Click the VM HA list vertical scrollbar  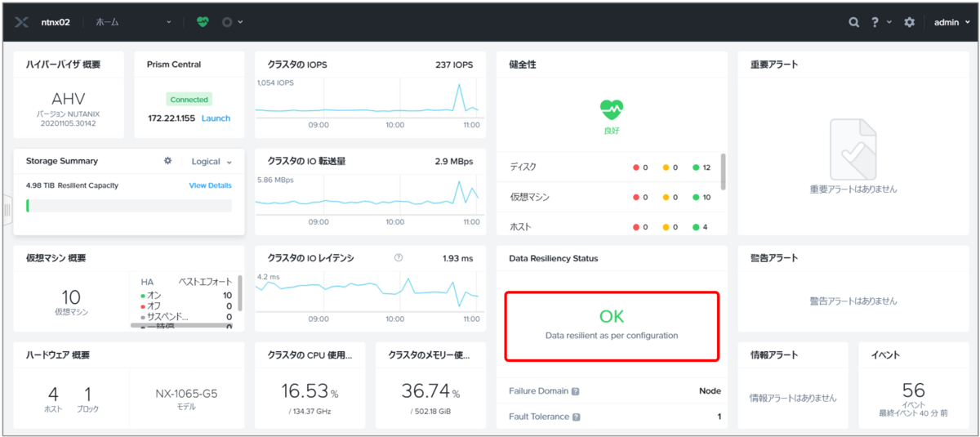pyautogui.click(x=240, y=292)
